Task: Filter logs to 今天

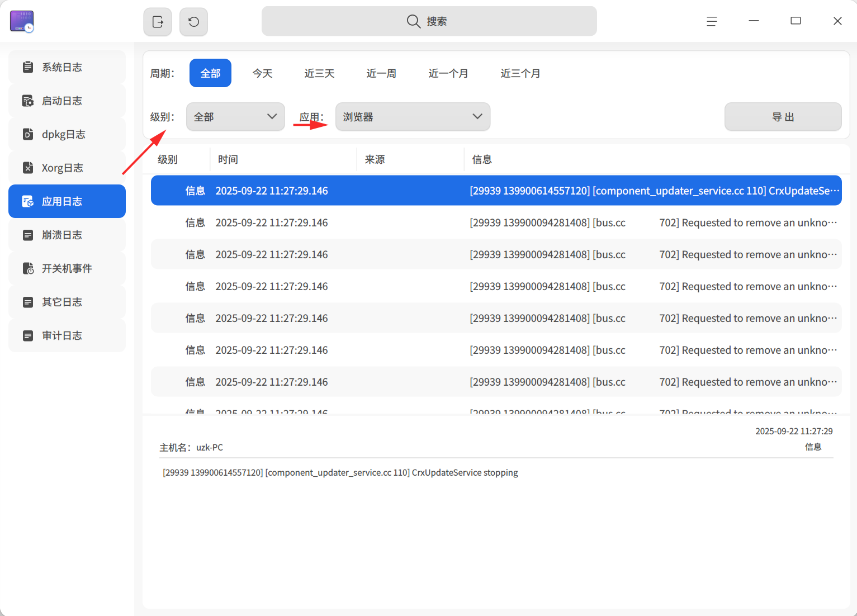Action: pos(262,73)
